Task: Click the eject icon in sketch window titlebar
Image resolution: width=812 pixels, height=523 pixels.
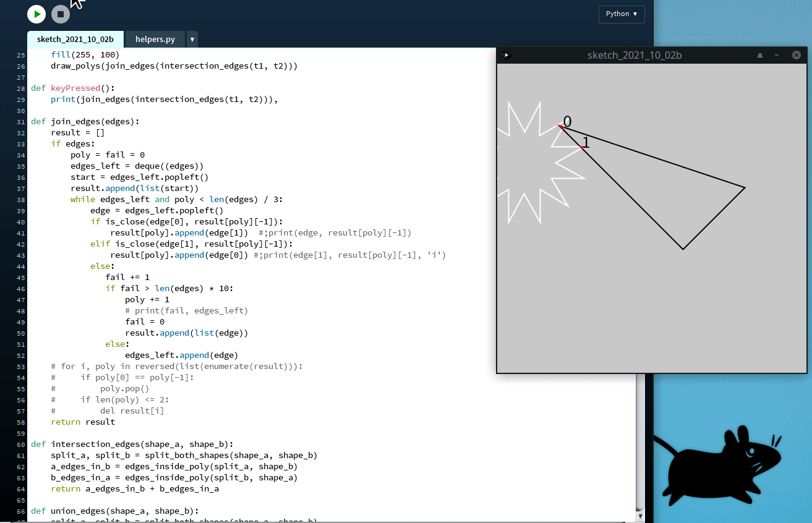Action: click(760, 55)
